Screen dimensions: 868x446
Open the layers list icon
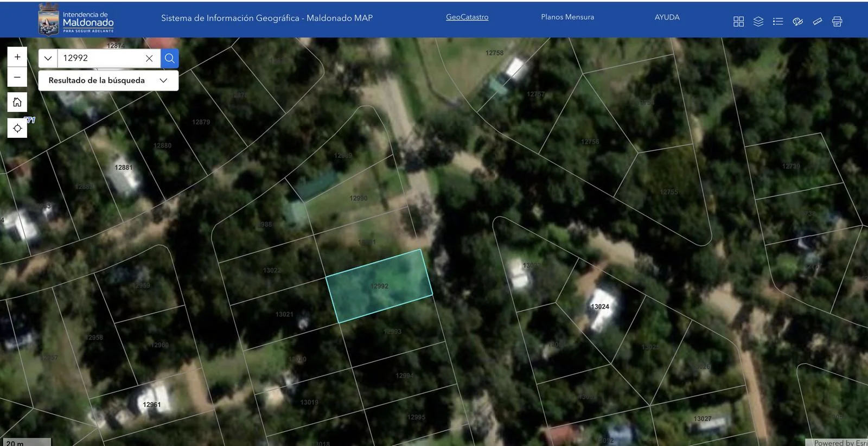point(758,22)
